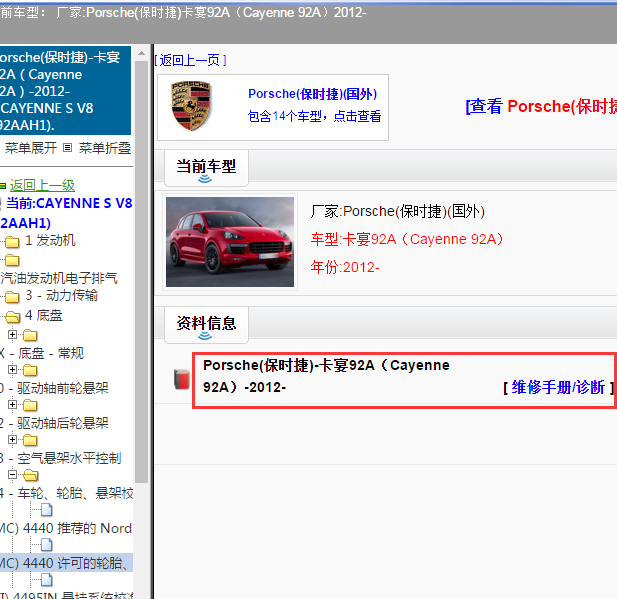617x599 pixels.
Task: Open the 维修手册/诊断 link
Action: pyautogui.click(x=558, y=387)
